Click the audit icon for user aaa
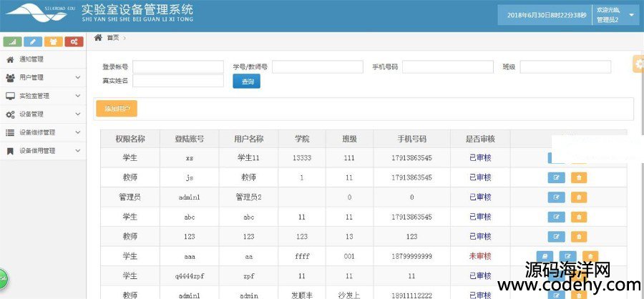 coord(545,256)
